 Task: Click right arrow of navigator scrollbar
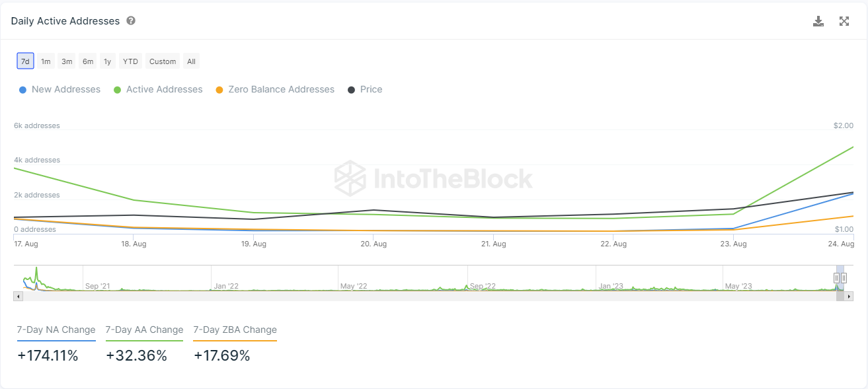click(x=849, y=297)
